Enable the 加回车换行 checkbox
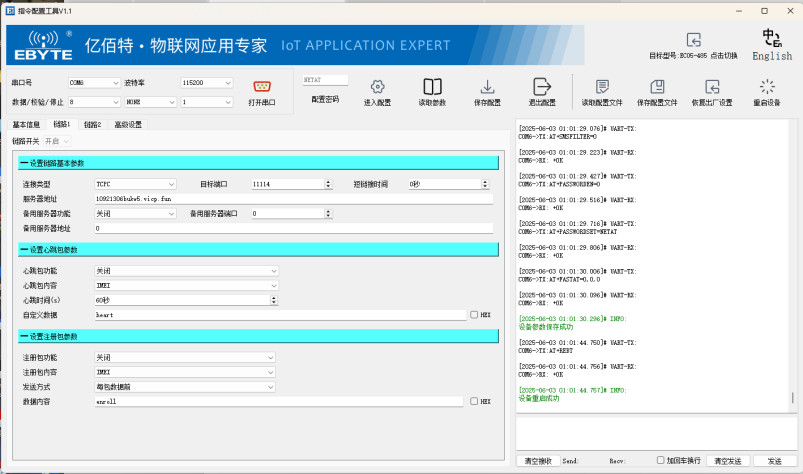This screenshot has height=474, width=803. (661, 460)
